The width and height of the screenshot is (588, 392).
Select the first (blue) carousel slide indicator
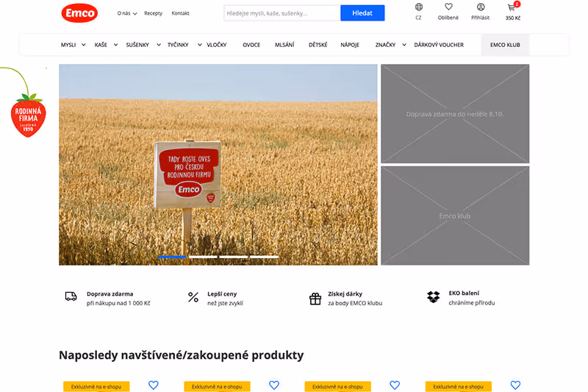172,257
